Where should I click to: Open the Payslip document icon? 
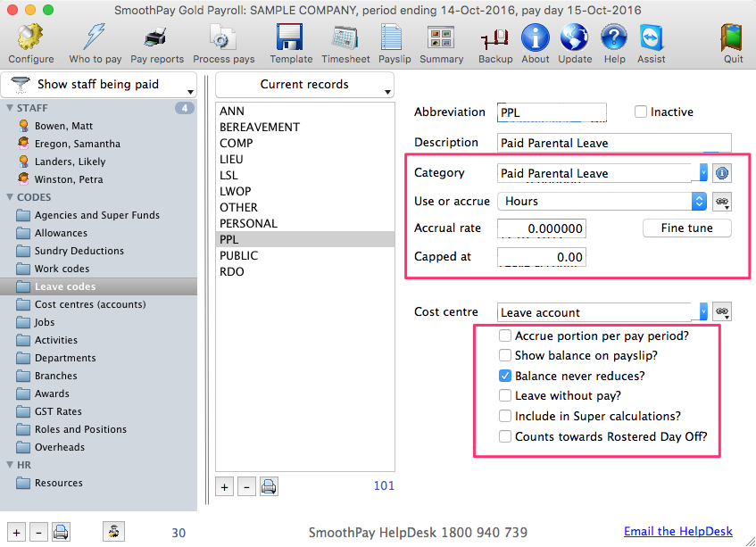pyautogui.click(x=394, y=44)
